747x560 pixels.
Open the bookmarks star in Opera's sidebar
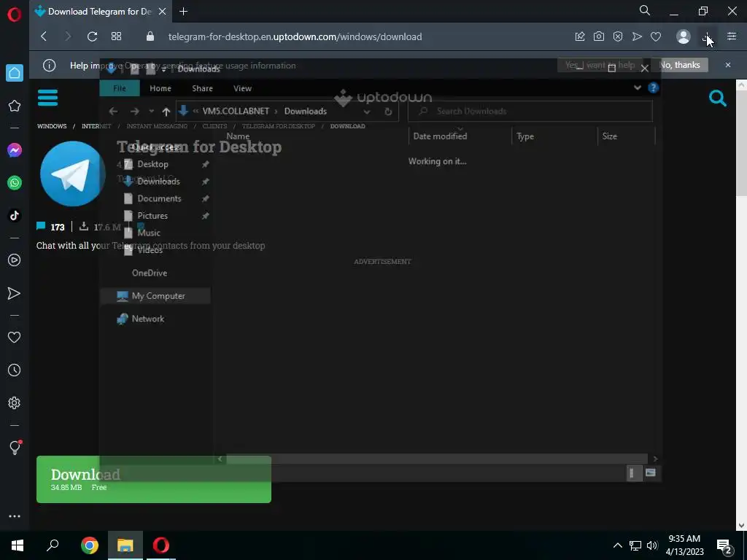point(15,106)
